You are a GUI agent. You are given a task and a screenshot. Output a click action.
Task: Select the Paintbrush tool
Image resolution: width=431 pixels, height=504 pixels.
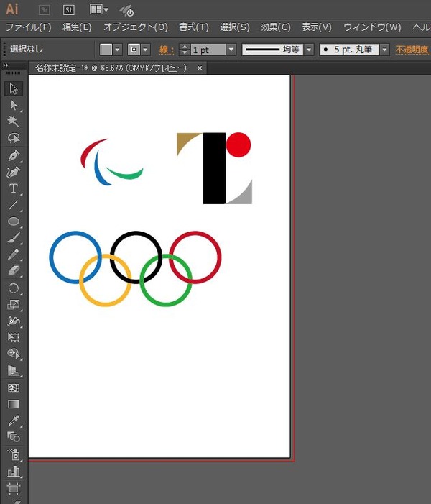(14, 238)
